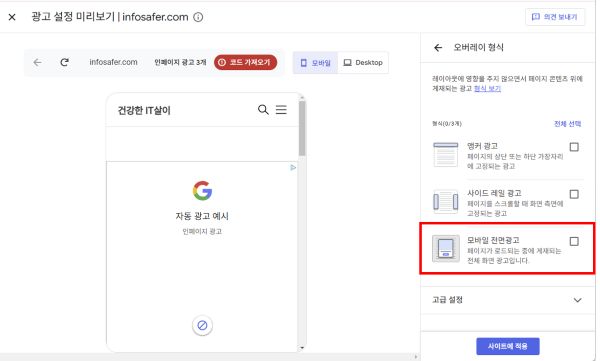The width and height of the screenshot is (600, 361).
Task: Click the 사이트에 적용 button
Action: (x=508, y=346)
